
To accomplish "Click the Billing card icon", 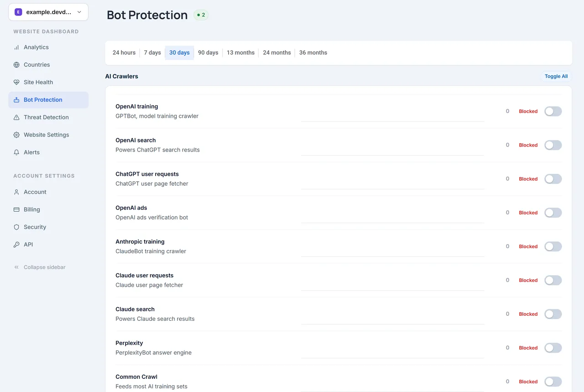I will 16,209.
